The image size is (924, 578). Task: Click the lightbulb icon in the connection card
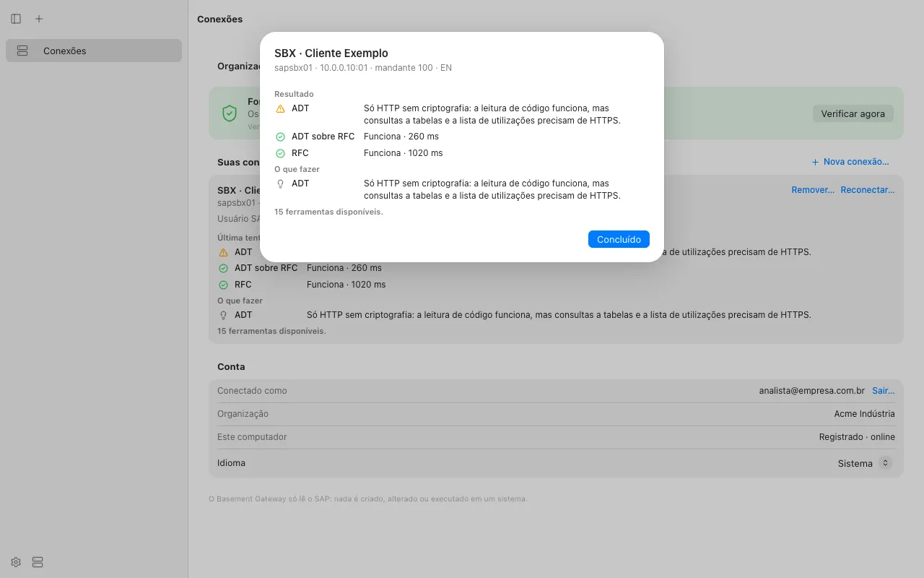[224, 315]
